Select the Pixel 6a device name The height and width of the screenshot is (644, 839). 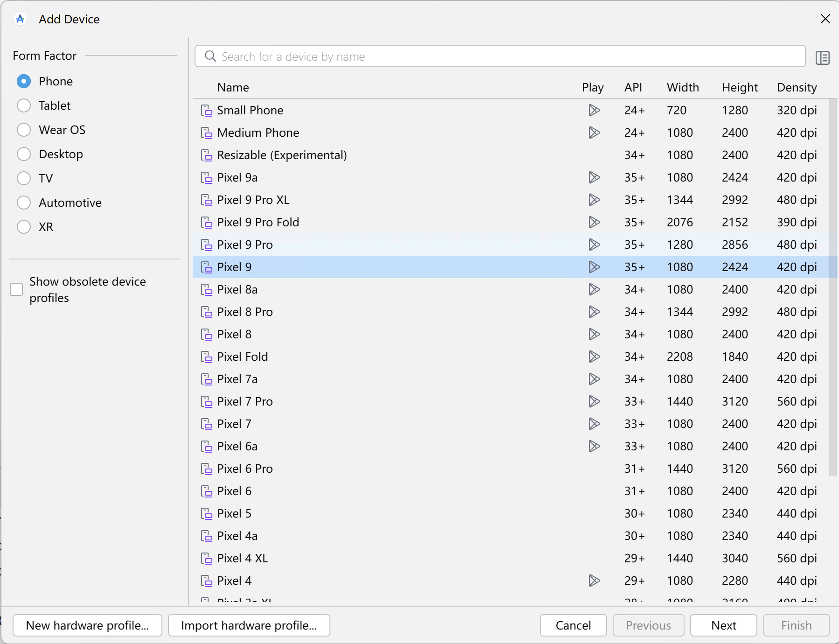(x=237, y=446)
